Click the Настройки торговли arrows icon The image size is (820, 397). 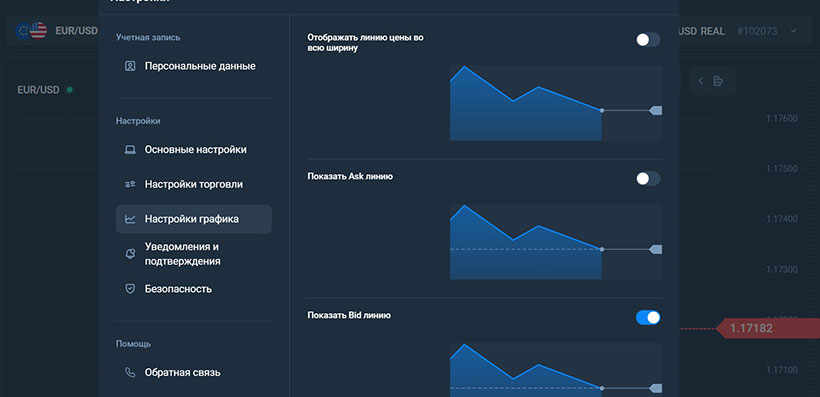click(x=130, y=184)
